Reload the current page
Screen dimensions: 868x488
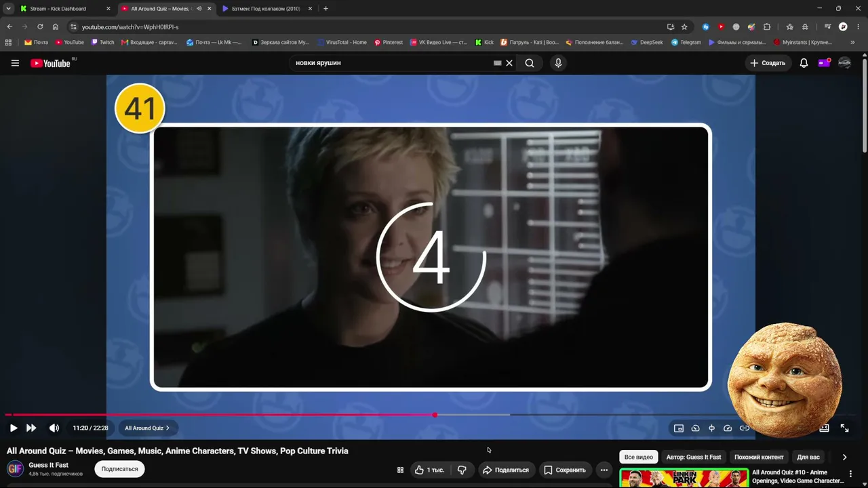[x=40, y=26]
